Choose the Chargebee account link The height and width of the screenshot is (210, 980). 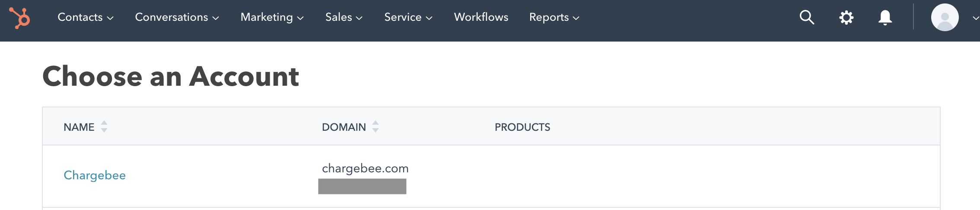(x=95, y=175)
